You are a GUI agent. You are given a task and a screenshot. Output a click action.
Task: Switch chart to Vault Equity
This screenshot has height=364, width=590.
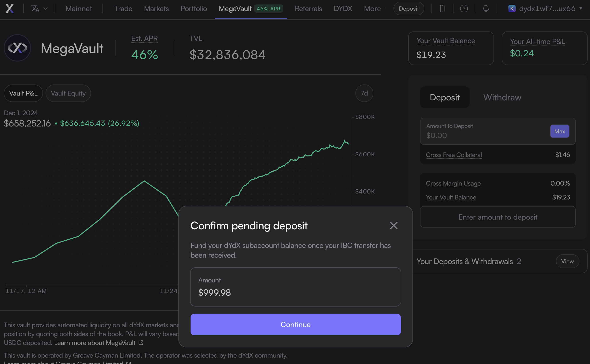click(x=68, y=93)
